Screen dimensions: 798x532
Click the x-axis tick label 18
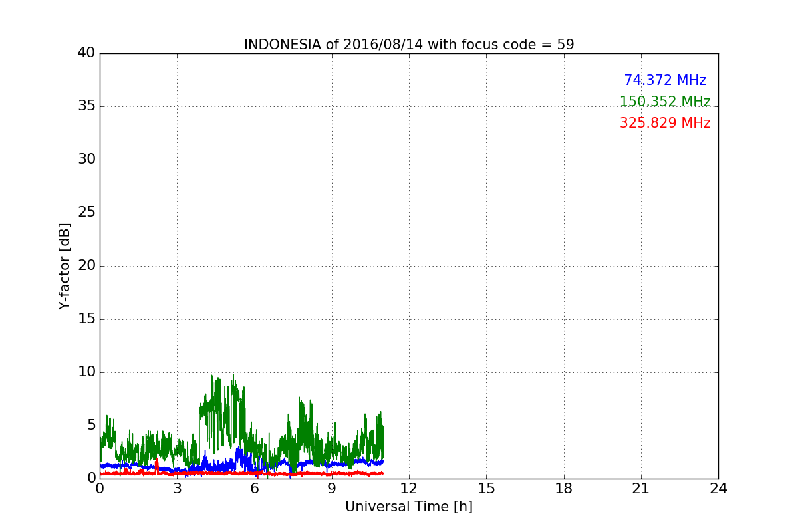click(564, 488)
